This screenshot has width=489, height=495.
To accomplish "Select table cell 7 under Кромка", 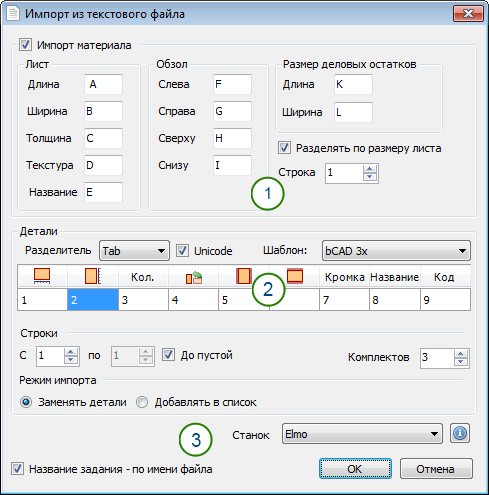I will [x=344, y=300].
